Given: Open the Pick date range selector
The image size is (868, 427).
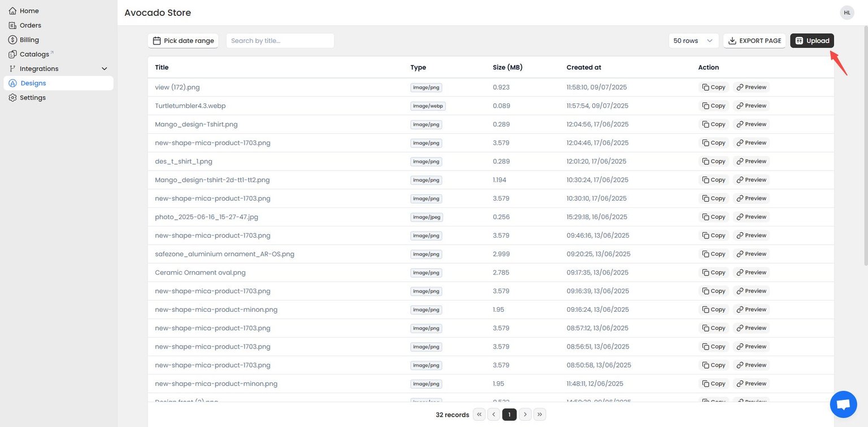Looking at the screenshot, I should [183, 41].
